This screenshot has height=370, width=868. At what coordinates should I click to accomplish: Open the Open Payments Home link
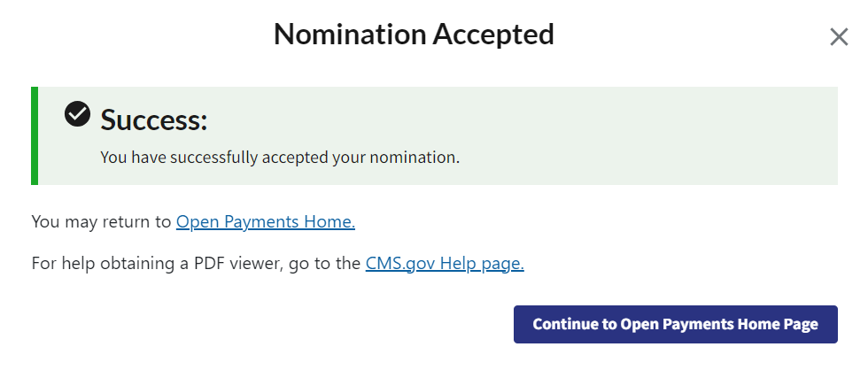pyautogui.click(x=265, y=222)
